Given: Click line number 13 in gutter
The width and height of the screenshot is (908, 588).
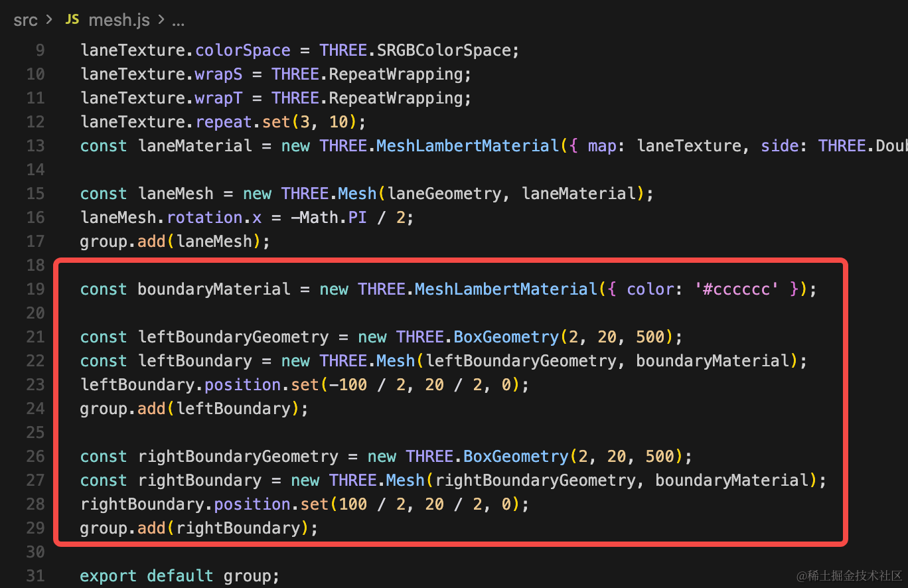Looking at the screenshot, I should [35, 146].
